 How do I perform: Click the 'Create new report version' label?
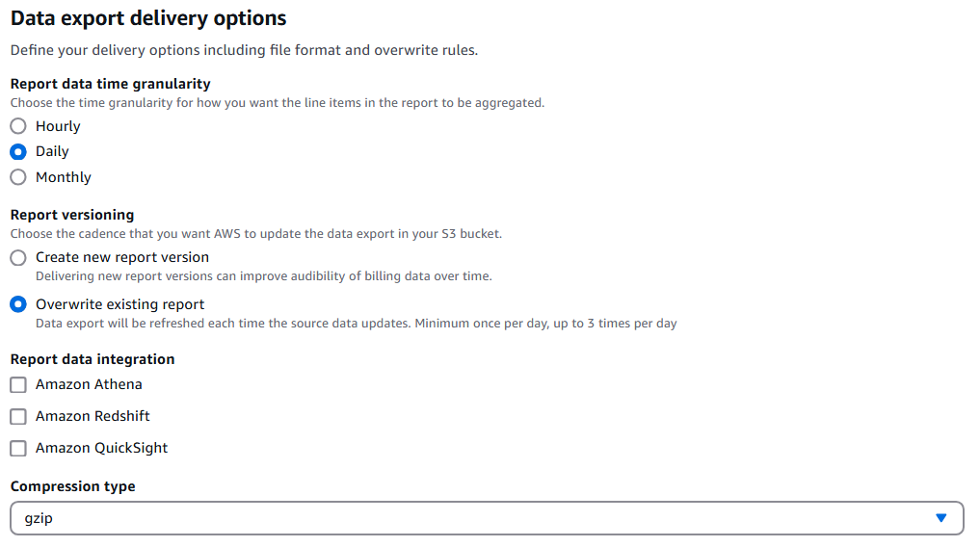coord(122,257)
